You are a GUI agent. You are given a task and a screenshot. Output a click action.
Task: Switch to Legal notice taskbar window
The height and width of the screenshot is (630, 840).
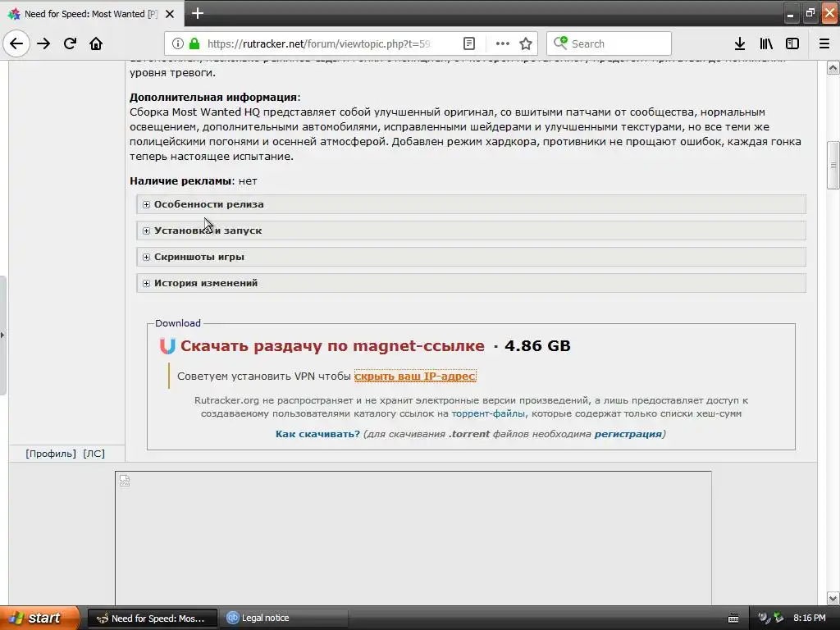285,619
